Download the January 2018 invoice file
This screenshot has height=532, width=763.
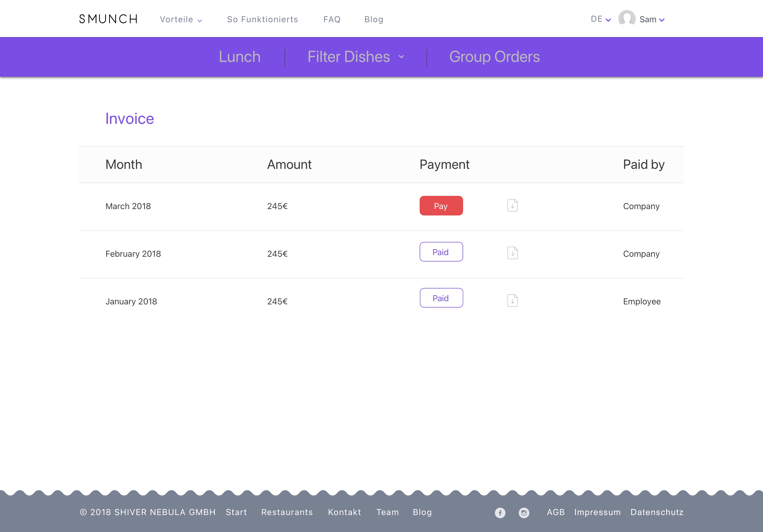(512, 300)
